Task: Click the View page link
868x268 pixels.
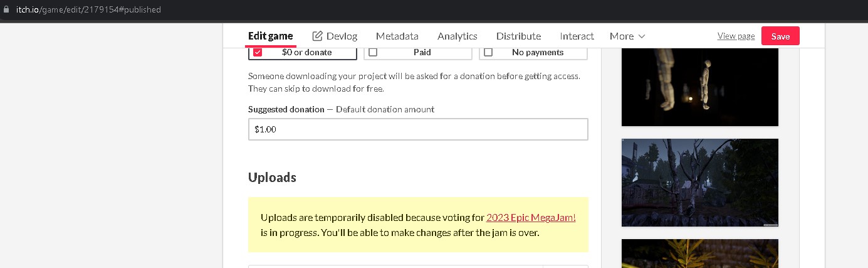Action: [x=736, y=36]
